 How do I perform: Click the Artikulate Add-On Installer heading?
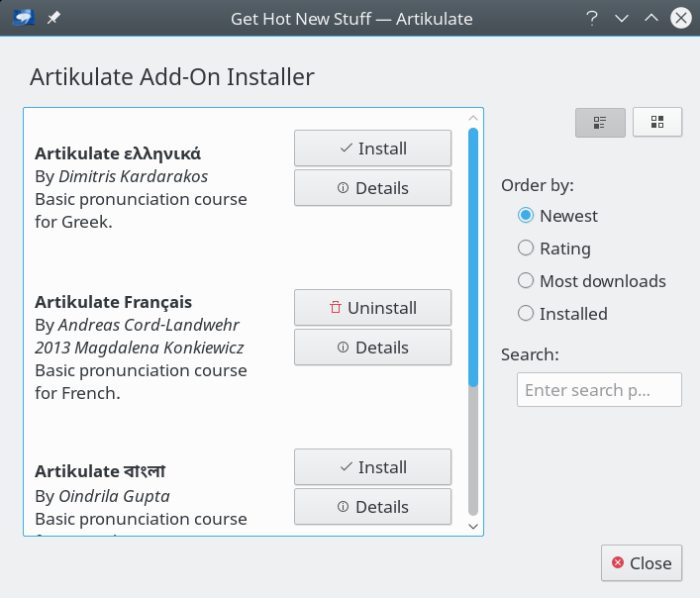(x=172, y=77)
